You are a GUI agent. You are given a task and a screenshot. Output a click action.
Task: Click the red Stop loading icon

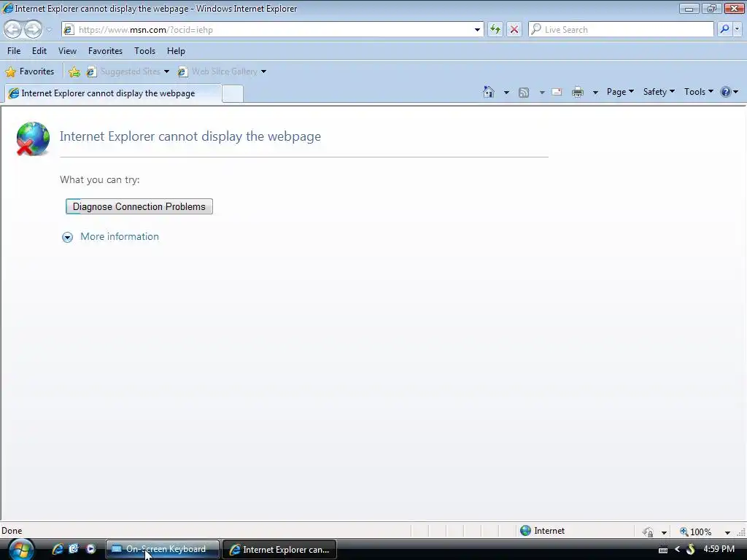514,29
